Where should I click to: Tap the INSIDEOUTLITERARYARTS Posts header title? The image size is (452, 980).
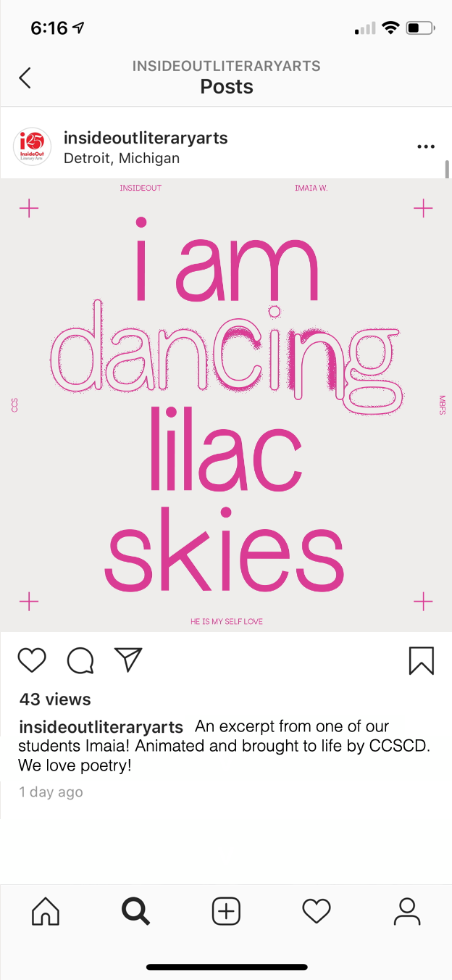pyautogui.click(x=227, y=78)
